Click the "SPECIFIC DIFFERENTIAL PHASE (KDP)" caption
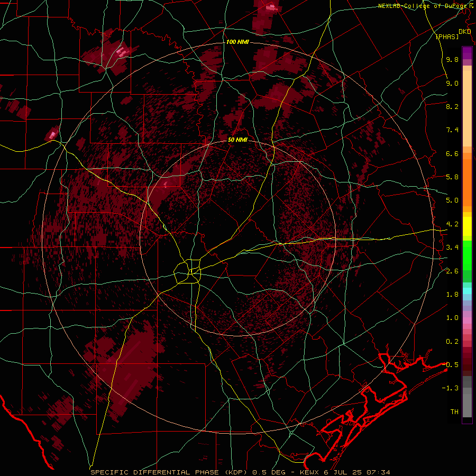The image size is (476, 476). click(x=170, y=472)
